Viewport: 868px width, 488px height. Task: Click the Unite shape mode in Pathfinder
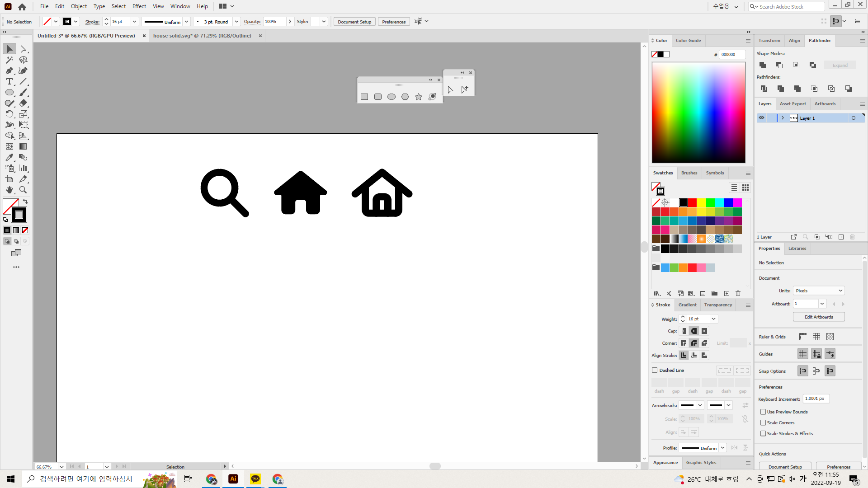click(x=763, y=65)
